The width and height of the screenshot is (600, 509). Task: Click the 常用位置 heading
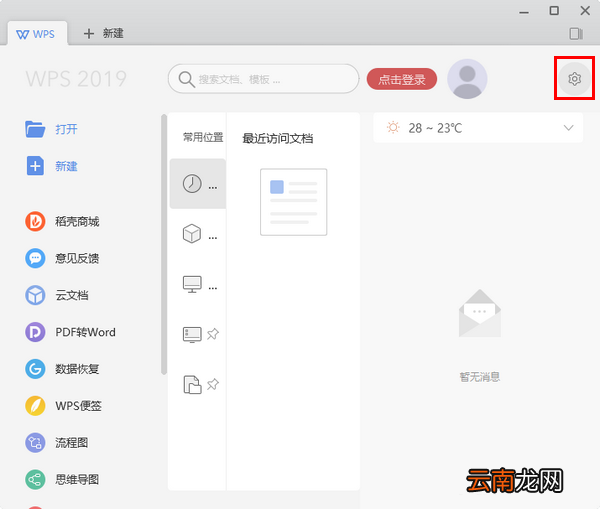(x=203, y=137)
